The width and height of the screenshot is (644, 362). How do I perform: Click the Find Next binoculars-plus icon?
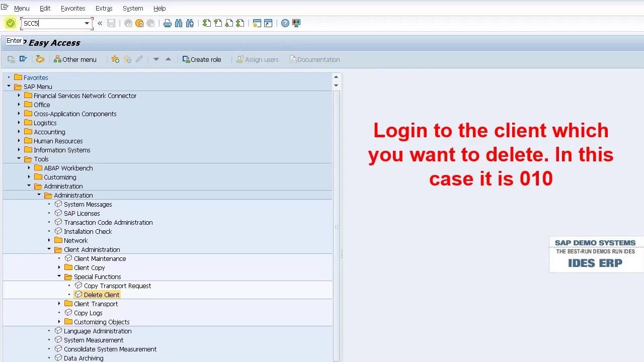point(190,23)
